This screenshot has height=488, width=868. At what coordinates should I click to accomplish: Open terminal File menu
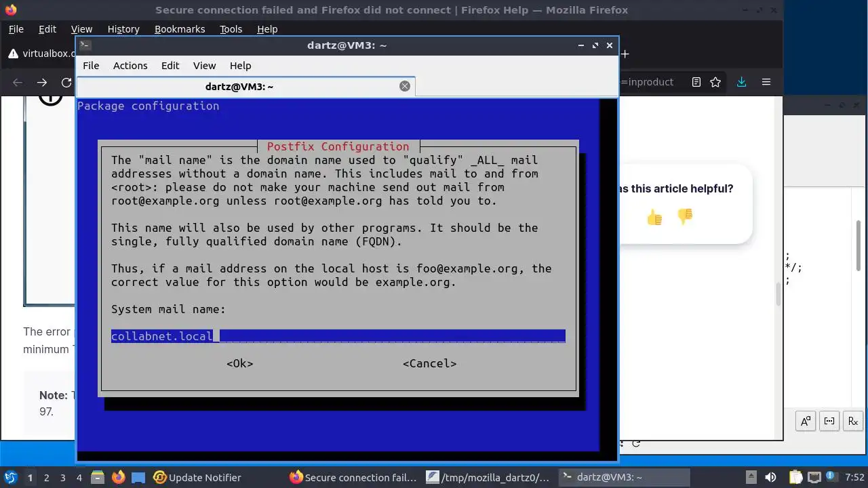click(x=91, y=66)
